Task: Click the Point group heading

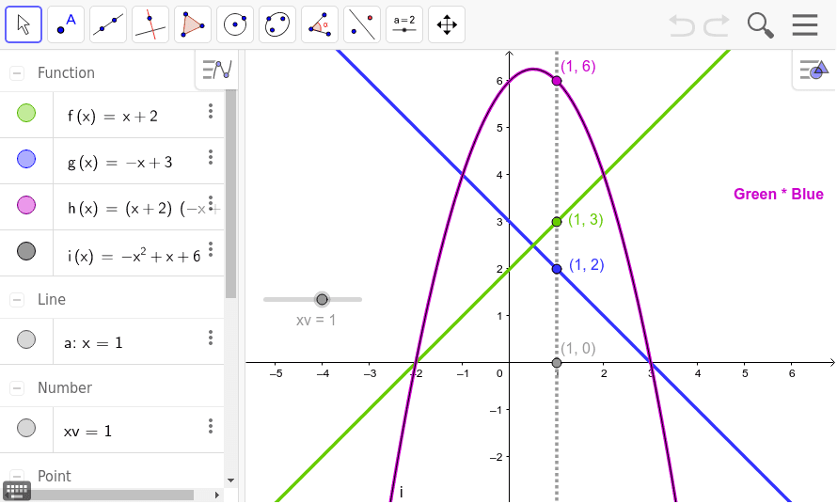Action: [x=55, y=476]
